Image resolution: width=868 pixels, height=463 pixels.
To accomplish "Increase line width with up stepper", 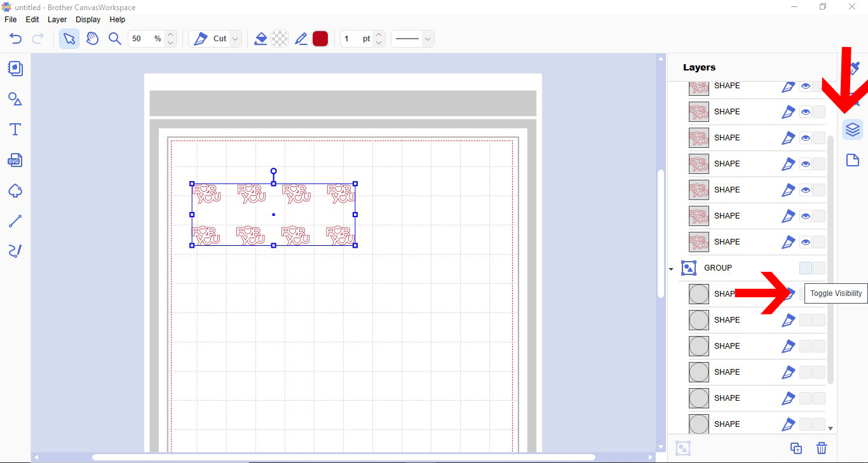I will [x=379, y=35].
